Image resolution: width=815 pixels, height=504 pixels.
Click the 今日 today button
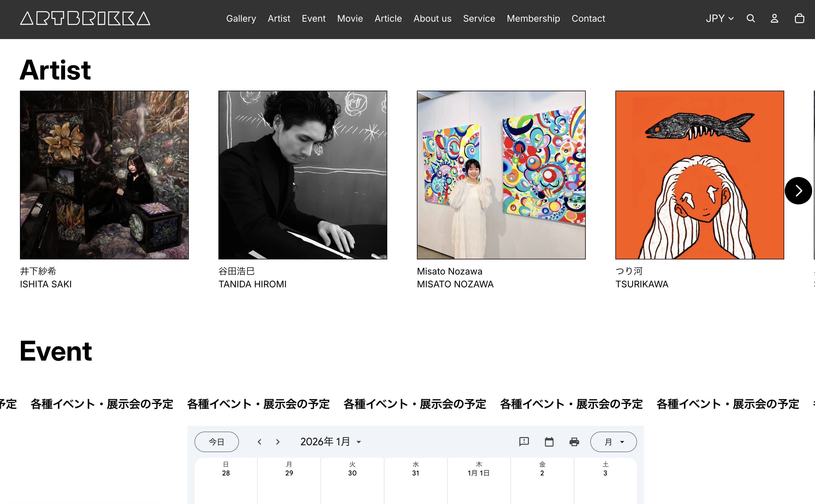click(x=216, y=442)
